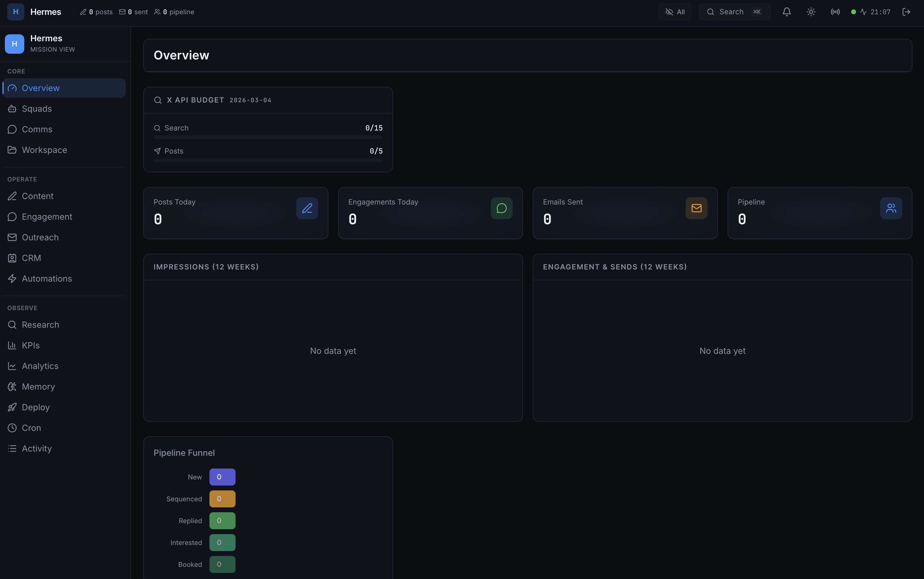Screen dimensions: 924x579
Task: Go to Squads in sidebar
Action: pyautogui.click(x=64, y=109)
